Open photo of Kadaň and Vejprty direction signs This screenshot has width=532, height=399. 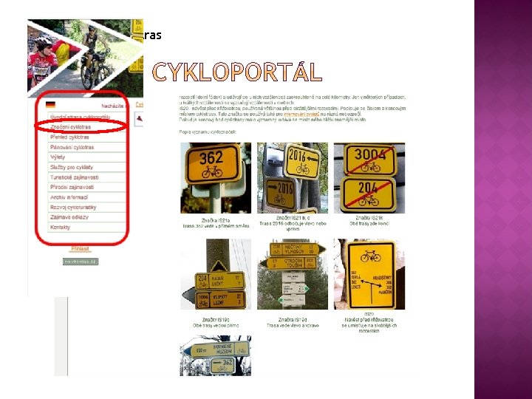[216, 274]
